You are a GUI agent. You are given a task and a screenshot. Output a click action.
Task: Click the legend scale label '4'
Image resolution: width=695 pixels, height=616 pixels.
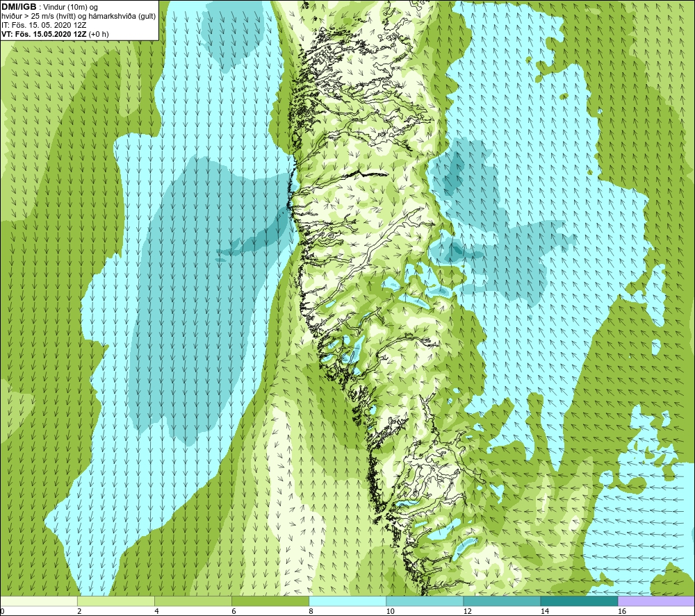click(156, 612)
